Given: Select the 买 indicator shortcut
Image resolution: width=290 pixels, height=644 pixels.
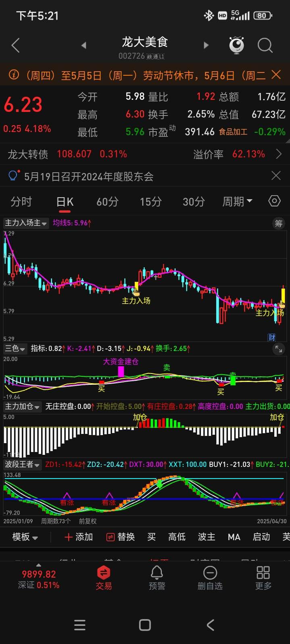Looking at the screenshot, I should click(151, 537).
